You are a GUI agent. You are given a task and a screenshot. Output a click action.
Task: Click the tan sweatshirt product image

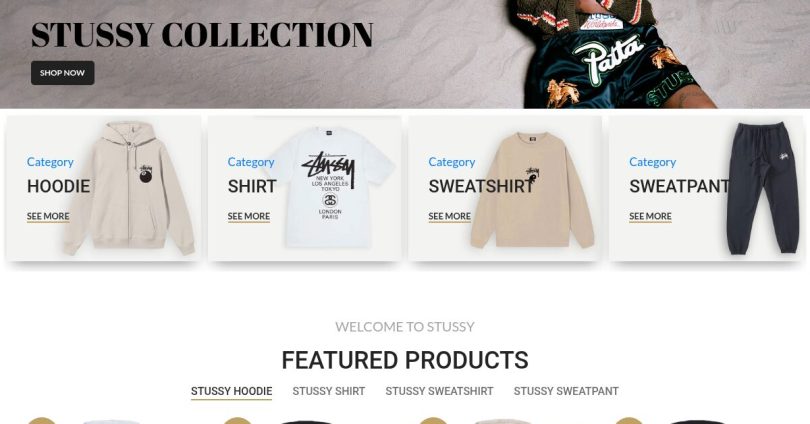click(532, 190)
